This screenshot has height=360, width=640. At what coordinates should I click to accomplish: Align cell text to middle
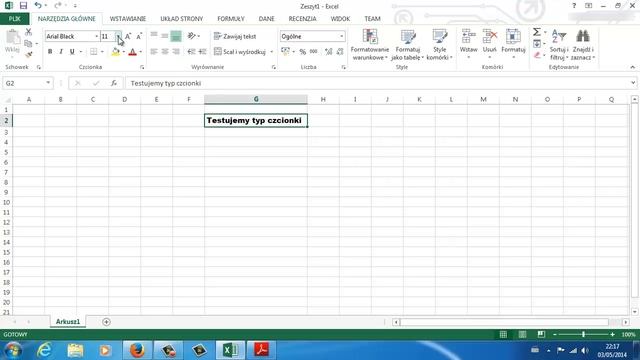[x=164, y=36]
